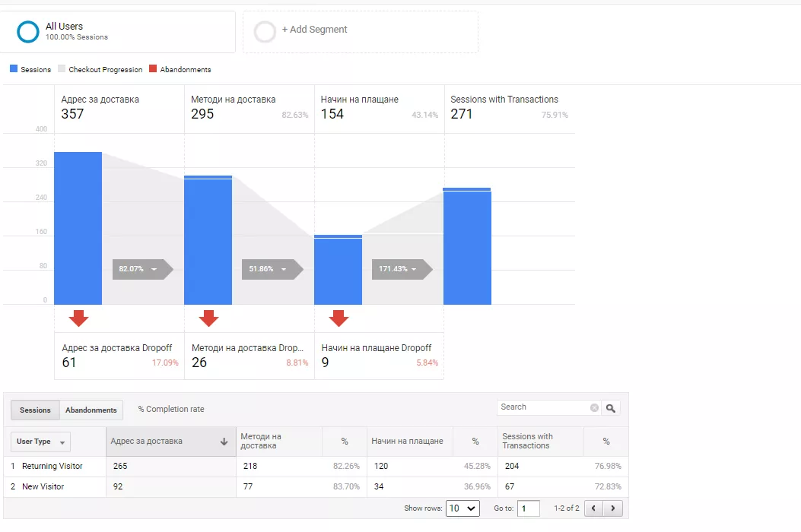Go to next page arrow in pagination
Viewport: 801px width, 532px height.
(613, 508)
